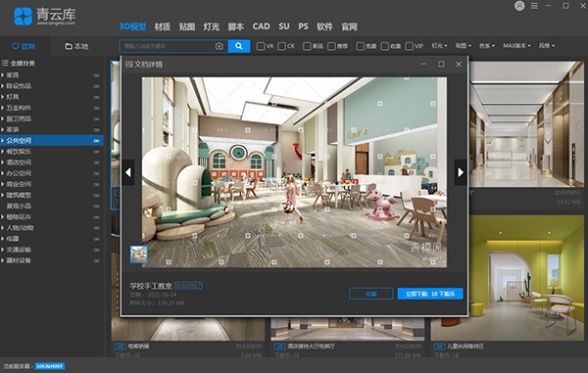Screen dimensions: 588x373
Task: Click the 全部分类 list icon
Action: click(5, 63)
